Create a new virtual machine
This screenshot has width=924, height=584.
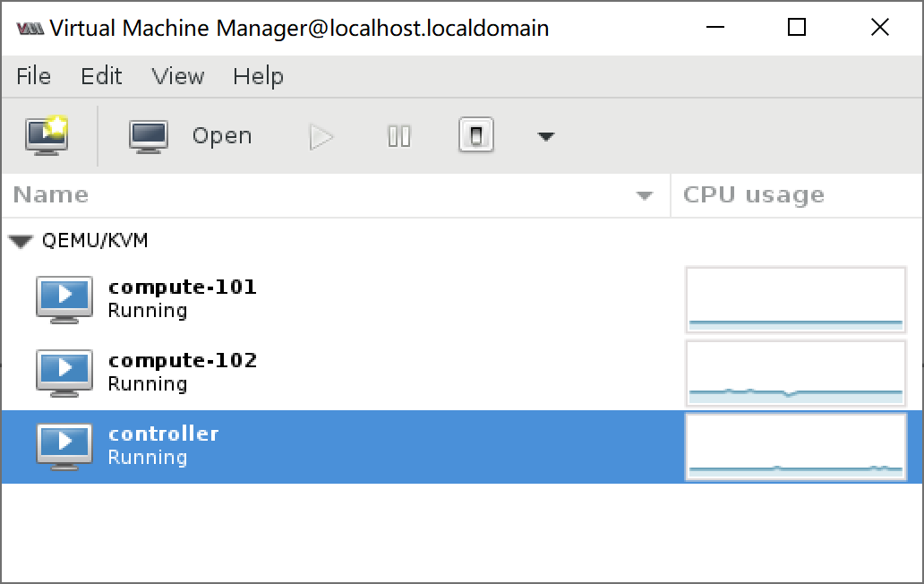tap(47, 135)
